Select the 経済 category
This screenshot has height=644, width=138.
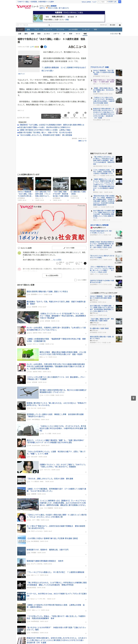tap(39, 33)
